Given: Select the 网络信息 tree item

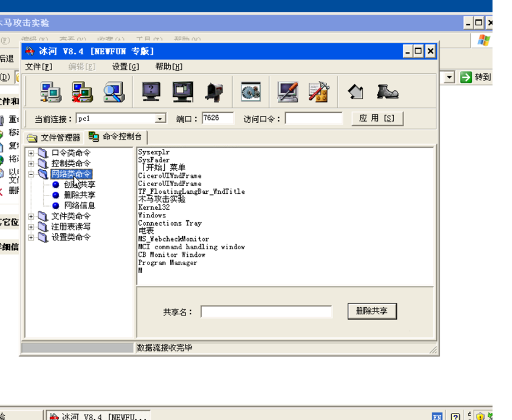Looking at the screenshot, I should (79, 206).
